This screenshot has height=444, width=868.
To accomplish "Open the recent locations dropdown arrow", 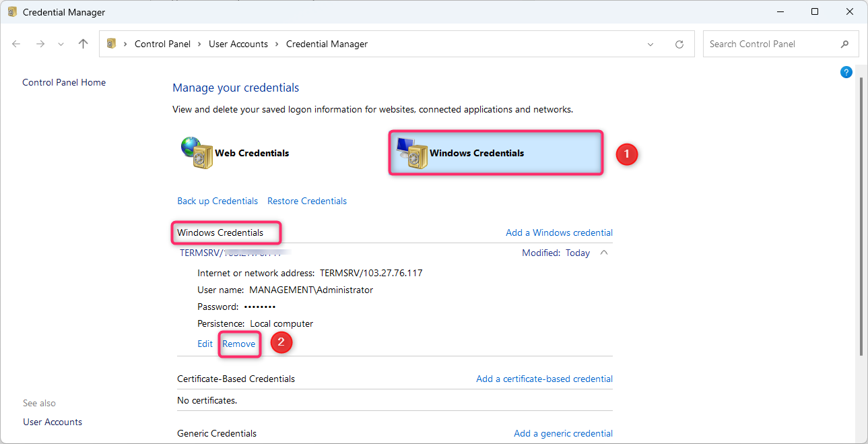I will [61, 44].
